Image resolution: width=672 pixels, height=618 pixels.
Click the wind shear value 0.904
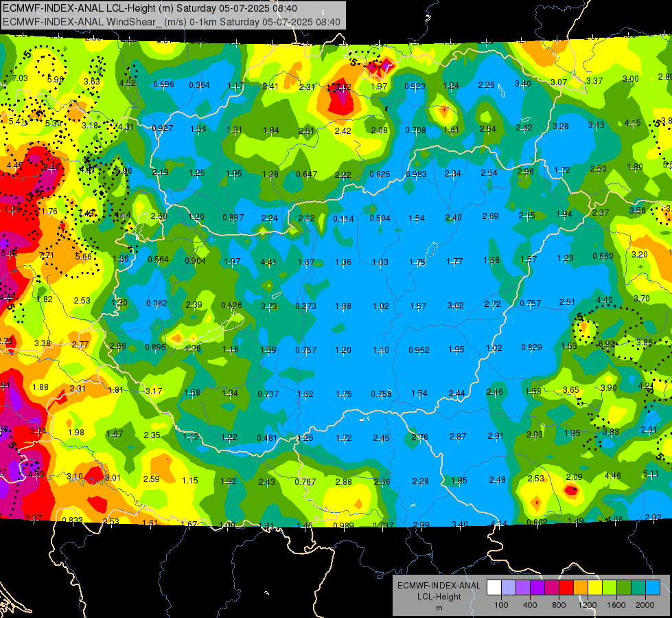click(196, 261)
